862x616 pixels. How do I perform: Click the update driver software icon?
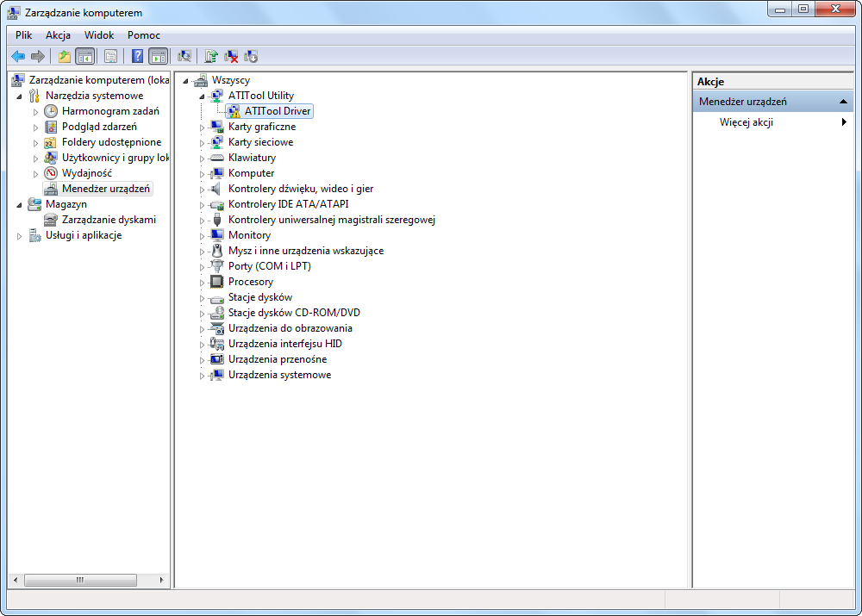pyautogui.click(x=211, y=56)
